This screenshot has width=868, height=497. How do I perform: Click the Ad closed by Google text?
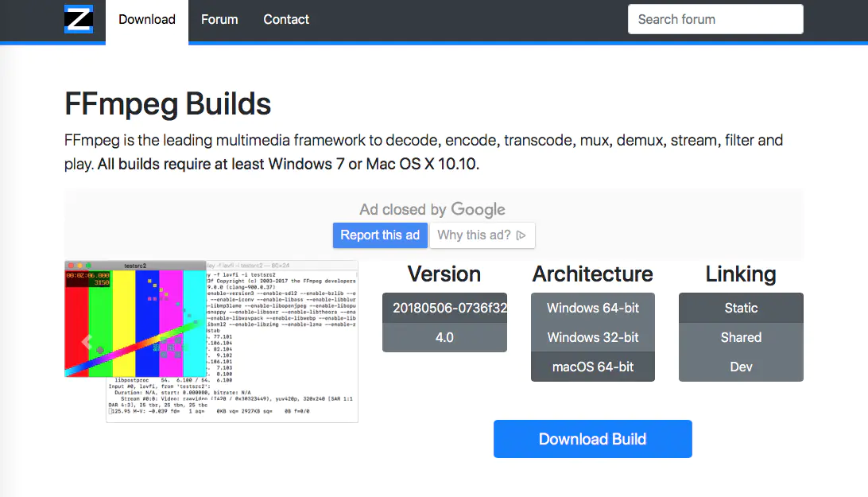[432, 209]
